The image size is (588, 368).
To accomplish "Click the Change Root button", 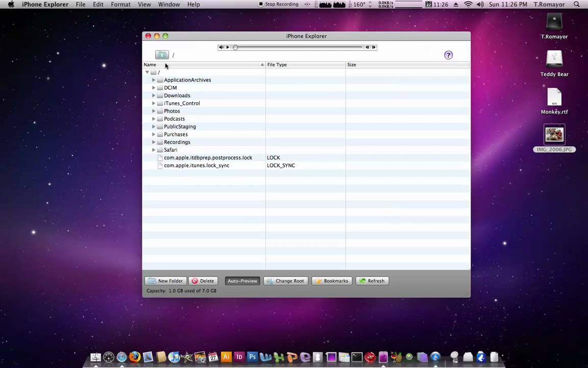I will click(x=286, y=281).
